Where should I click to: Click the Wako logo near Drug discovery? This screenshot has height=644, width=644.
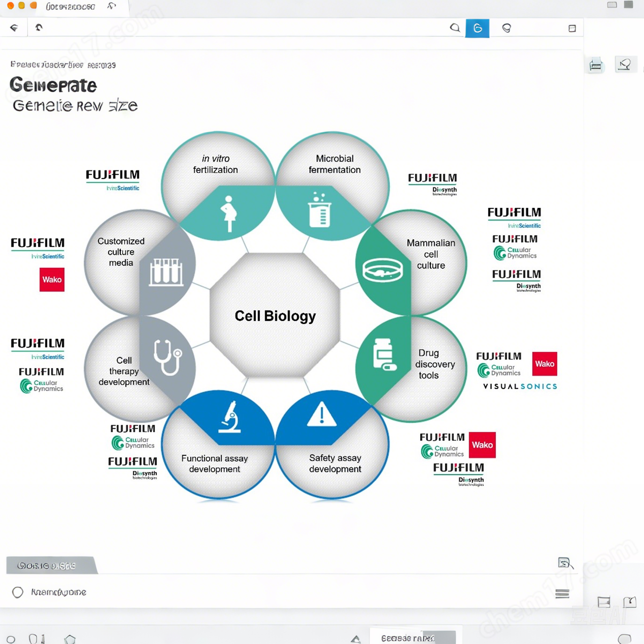pyautogui.click(x=545, y=364)
